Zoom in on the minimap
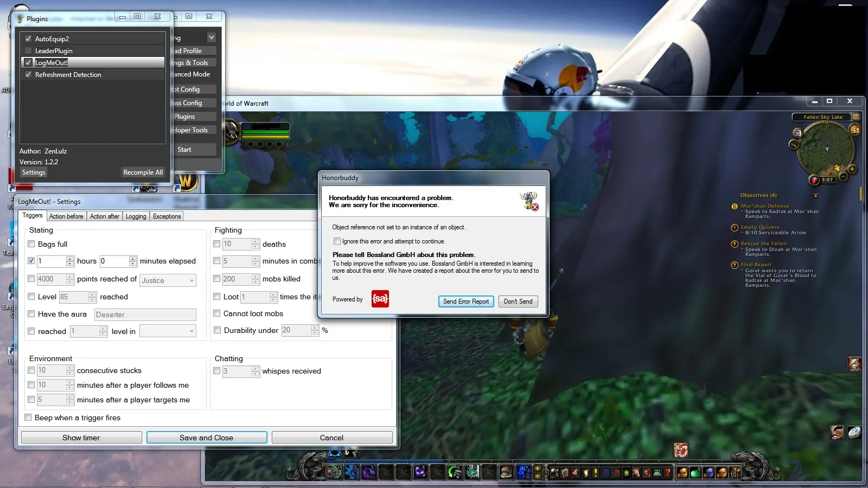Image resolution: width=868 pixels, height=488 pixels. tap(852, 169)
